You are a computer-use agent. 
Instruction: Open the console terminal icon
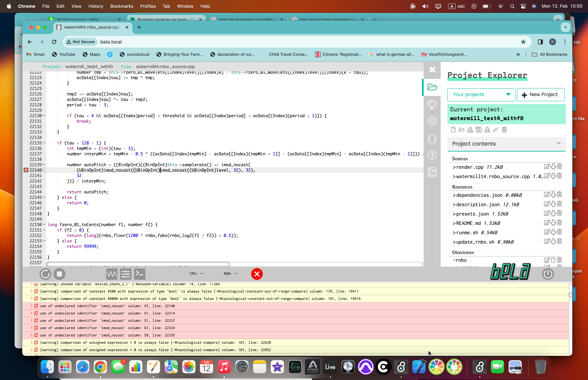pyautogui.click(x=140, y=274)
